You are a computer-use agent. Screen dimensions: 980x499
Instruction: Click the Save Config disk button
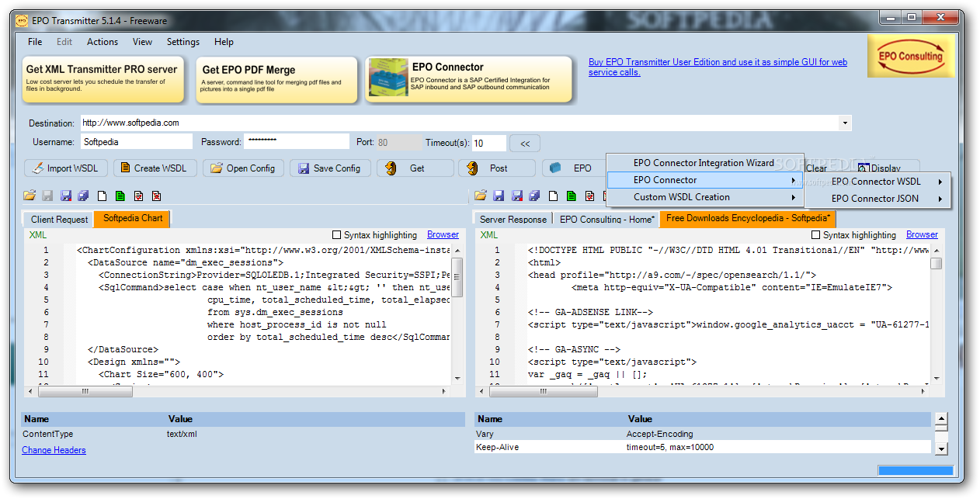(331, 168)
